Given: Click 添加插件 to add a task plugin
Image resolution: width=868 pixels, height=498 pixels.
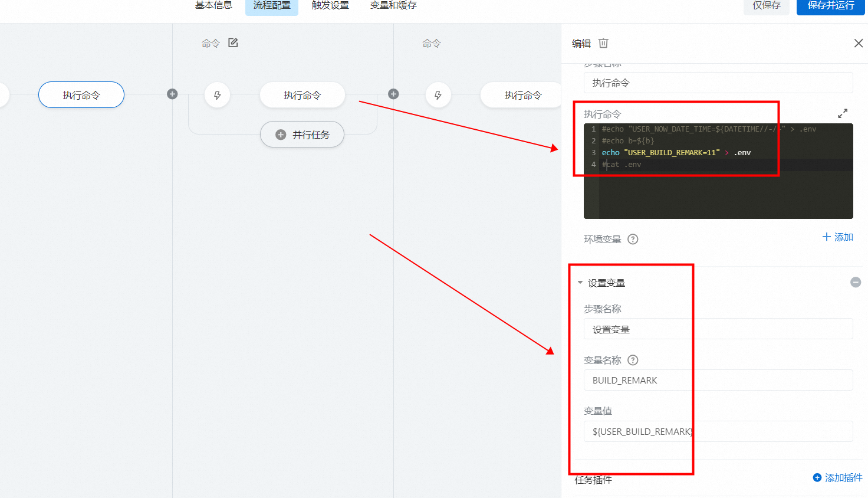Looking at the screenshot, I should 837,477.
